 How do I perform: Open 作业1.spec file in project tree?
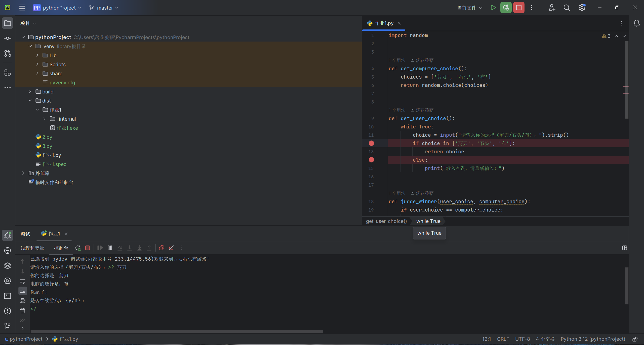click(x=54, y=164)
